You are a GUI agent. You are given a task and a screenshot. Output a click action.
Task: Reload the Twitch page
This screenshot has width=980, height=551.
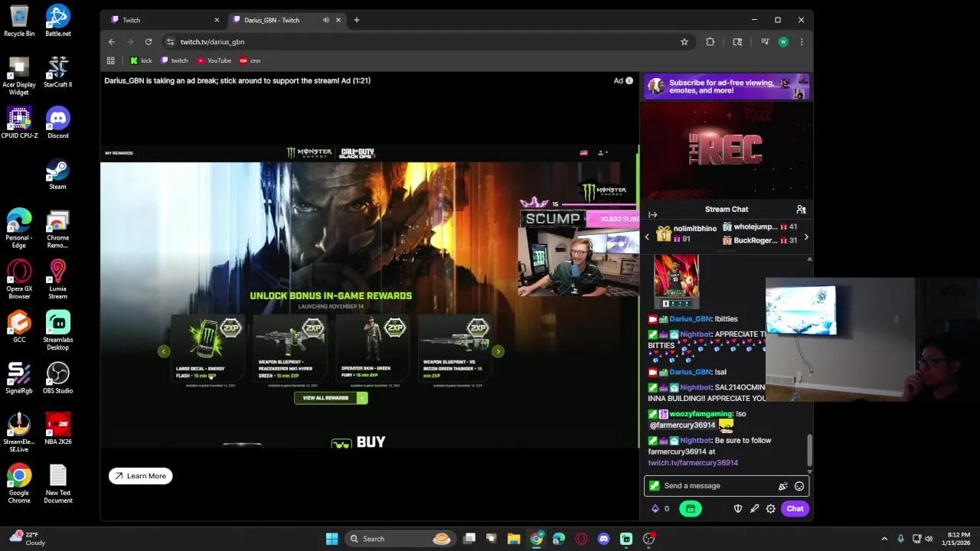point(149,42)
